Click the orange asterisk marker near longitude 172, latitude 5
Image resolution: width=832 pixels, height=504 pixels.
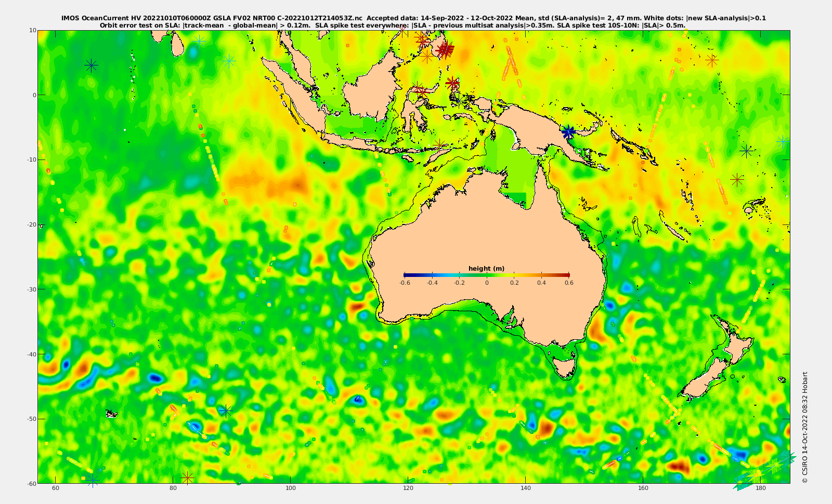pos(712,61)
